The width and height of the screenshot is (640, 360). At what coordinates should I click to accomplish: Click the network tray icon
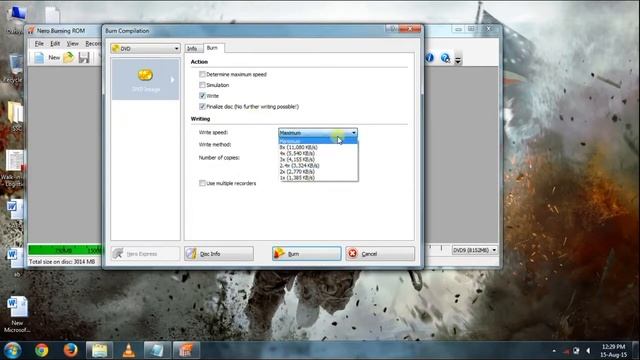coord(576,351)
